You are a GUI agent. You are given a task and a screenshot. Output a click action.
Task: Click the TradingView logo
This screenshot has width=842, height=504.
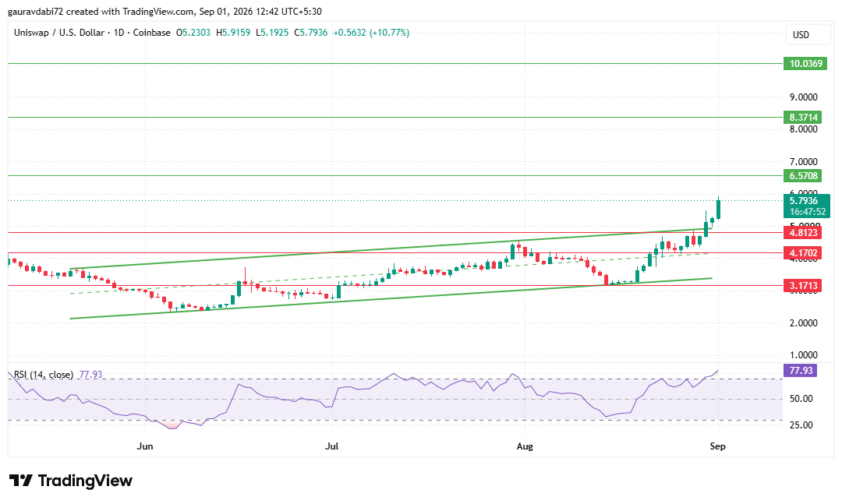click(x=70, y=481)
